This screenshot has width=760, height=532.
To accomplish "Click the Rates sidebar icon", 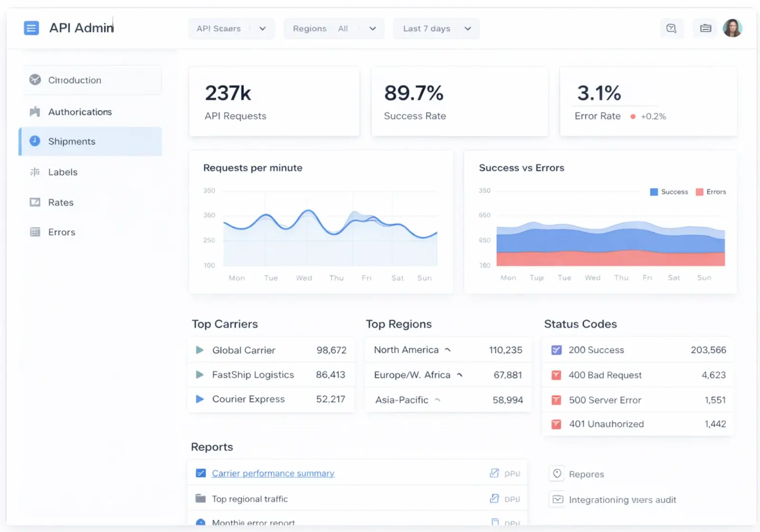I will pyautogui.click(x=35, y=202).
